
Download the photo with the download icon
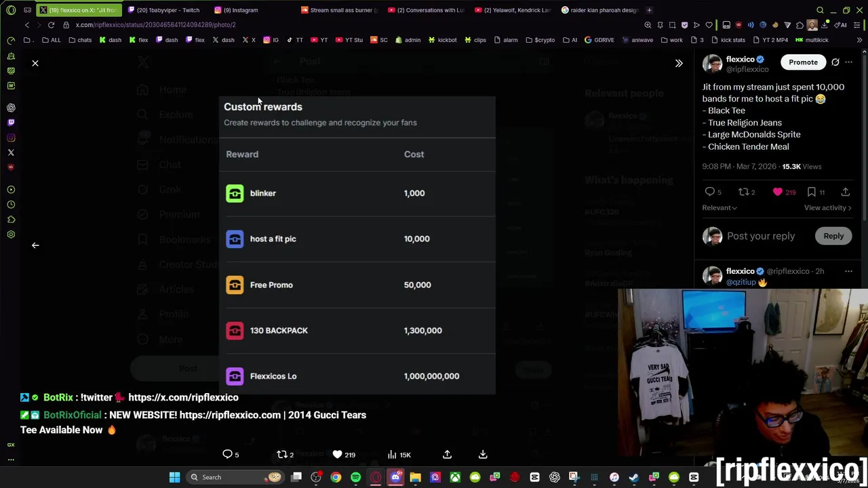point(483,454)
